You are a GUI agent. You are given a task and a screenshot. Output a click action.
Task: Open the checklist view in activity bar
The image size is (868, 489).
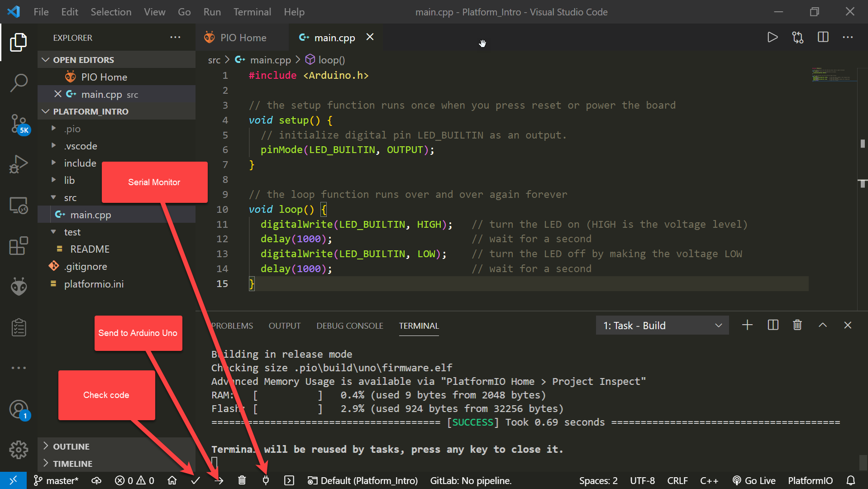(x=19, y=327)
